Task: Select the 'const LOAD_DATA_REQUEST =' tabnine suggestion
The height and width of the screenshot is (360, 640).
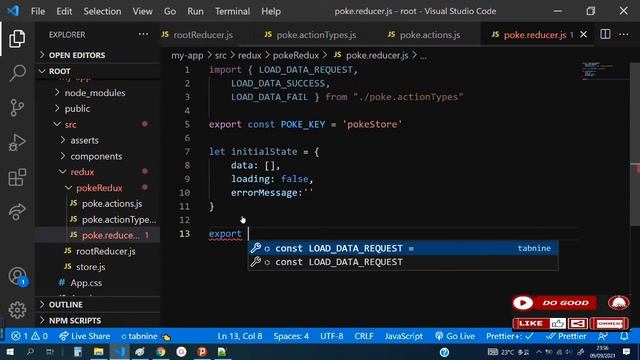Action: (x=402, y=248)
